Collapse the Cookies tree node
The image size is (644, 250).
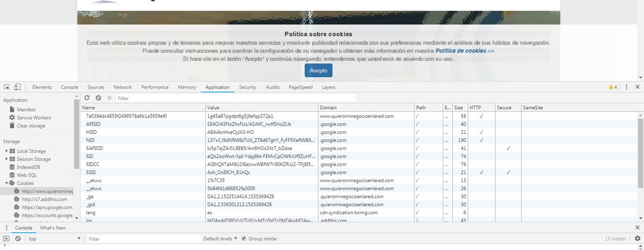pyautogui.click(x=6, y=183)
